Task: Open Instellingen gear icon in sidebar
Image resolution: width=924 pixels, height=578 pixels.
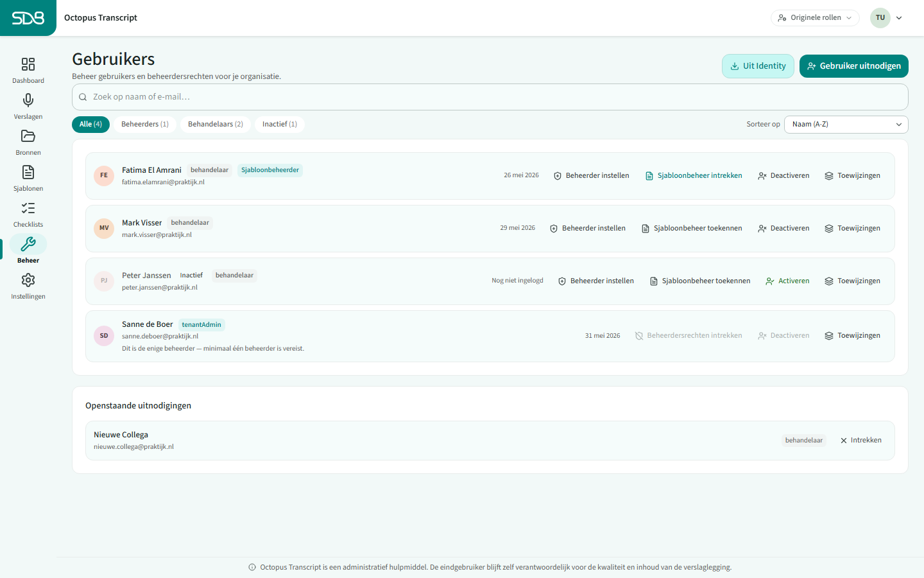Action: pos(28,280)
